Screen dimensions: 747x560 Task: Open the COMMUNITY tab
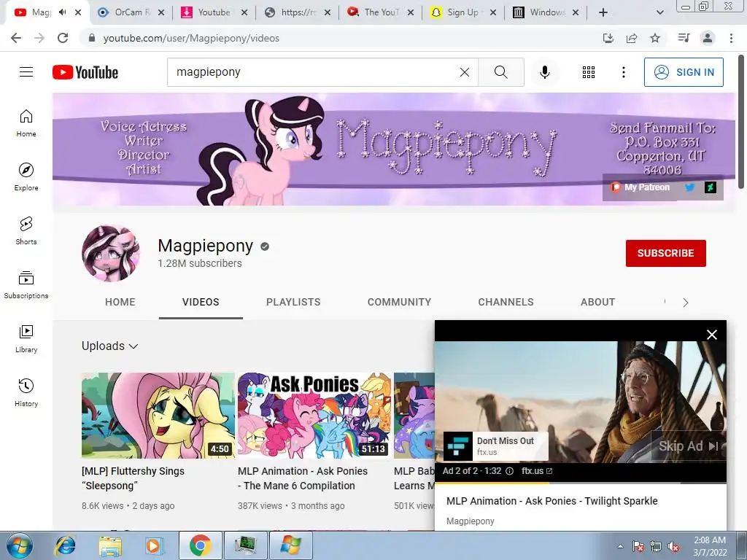coord(399,302)
